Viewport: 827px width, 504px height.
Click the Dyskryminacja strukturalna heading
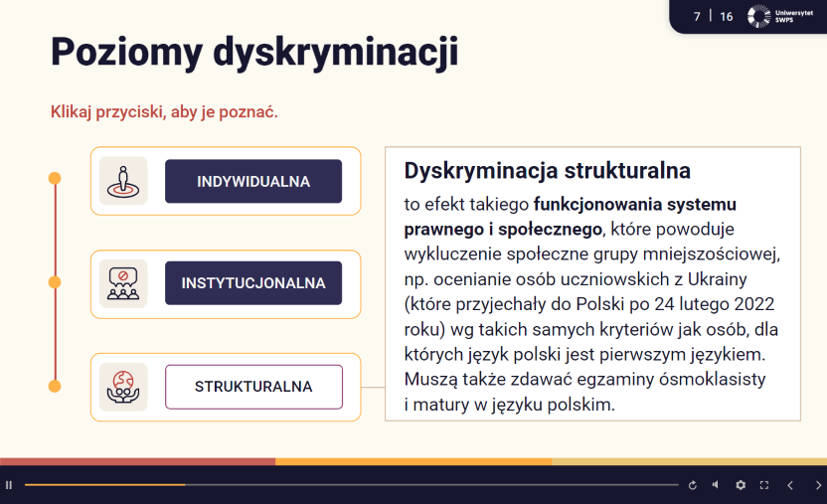[x=547, y=171]
